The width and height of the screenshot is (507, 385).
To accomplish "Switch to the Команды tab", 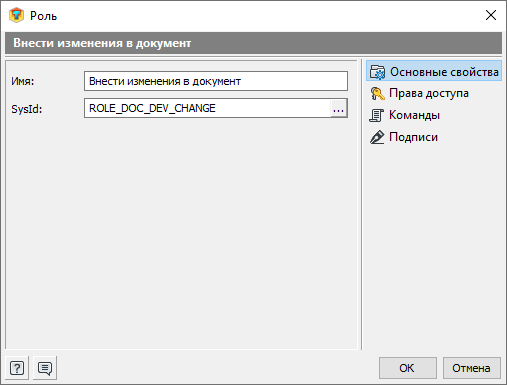I will point(414,115).
